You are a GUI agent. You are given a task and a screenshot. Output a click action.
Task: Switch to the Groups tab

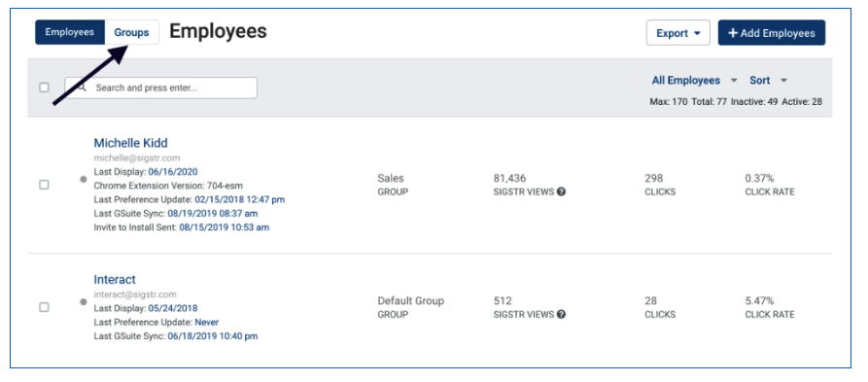click(132, 33)
